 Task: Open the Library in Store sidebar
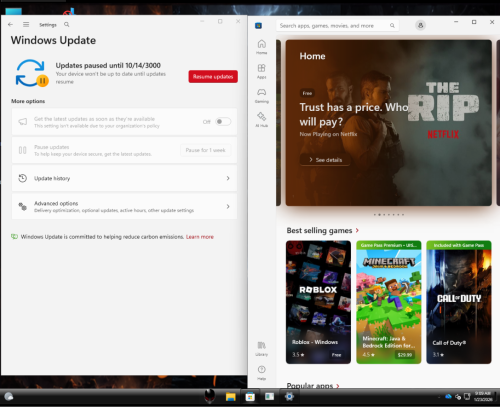[262, 348]
